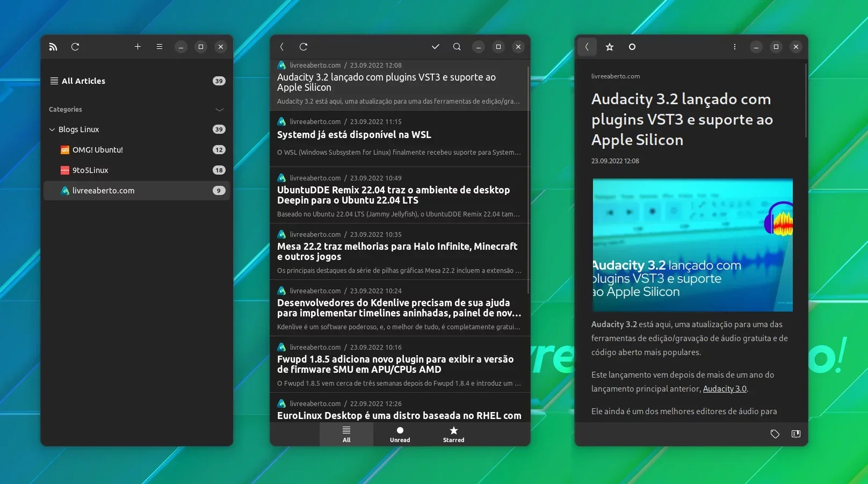Star the Audacity 3.2 article
868x484 pixels.
(610, 47)
